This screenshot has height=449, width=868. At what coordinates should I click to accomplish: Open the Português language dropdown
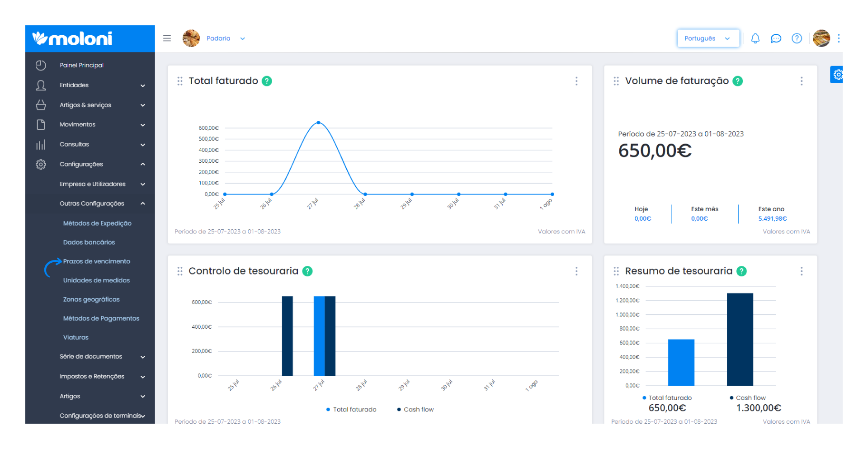click(708, 38)
